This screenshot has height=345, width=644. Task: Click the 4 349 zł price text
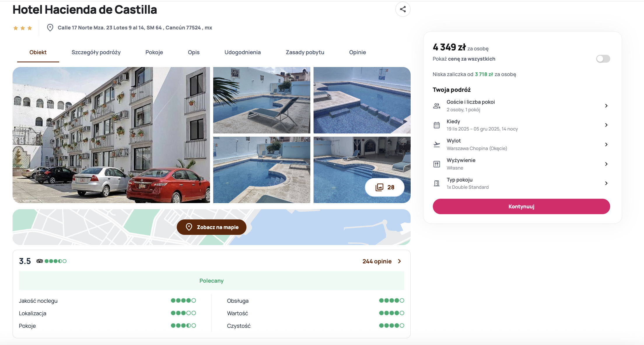point(449,47)
